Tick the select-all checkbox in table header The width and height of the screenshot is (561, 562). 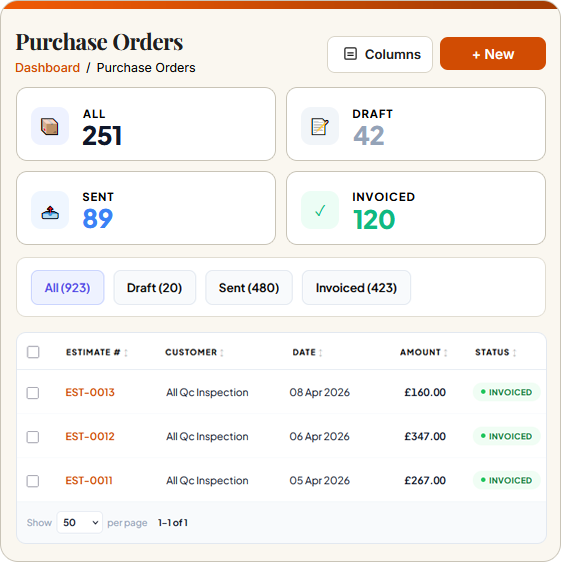pyautogui.click(x=33, y=352)
